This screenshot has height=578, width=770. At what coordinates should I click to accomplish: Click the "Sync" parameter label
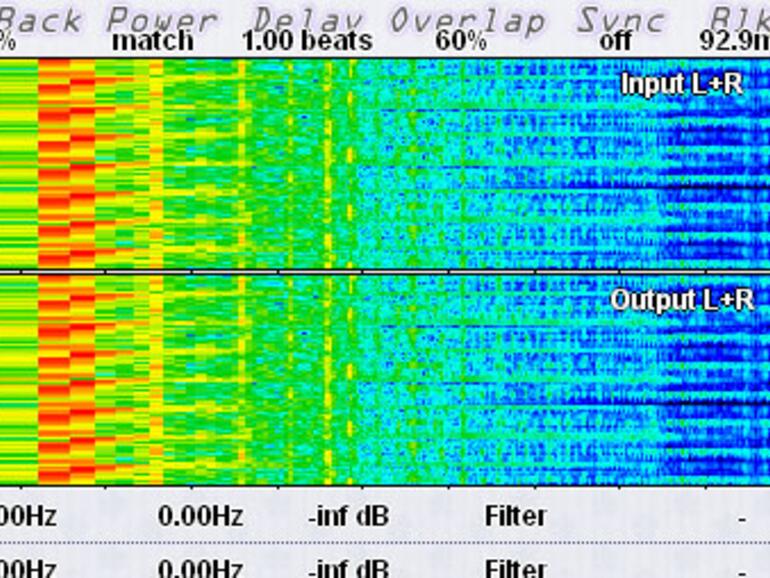(621, 21)
